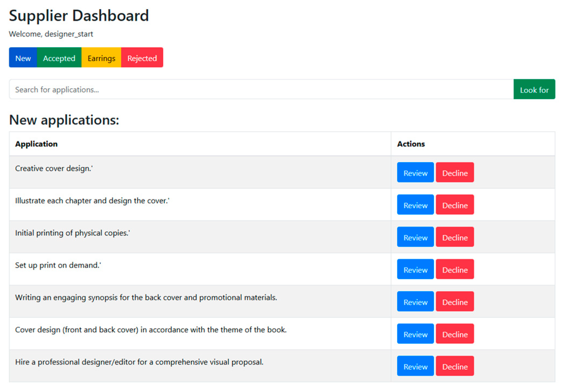Decline the engaging synopsis writing application
The image size is (562, 392).
455,302
